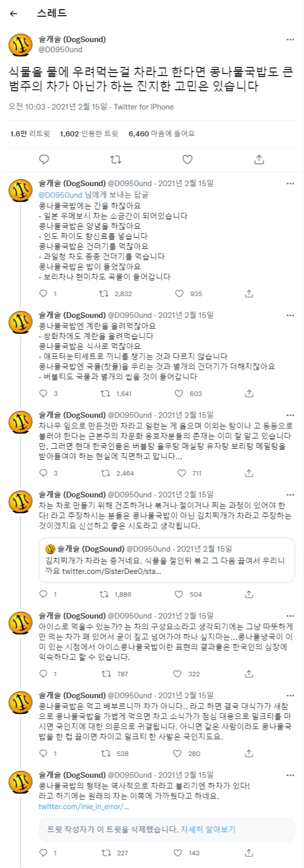Open more options on the main tweet

click(290, 40)
